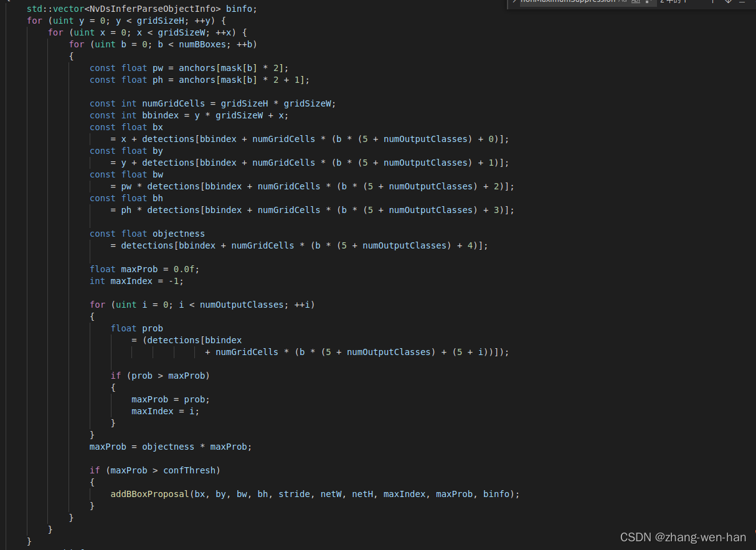756x550 pixels.
Task: Click the 'const int numGridCells' declaration line
Action: 213,103
